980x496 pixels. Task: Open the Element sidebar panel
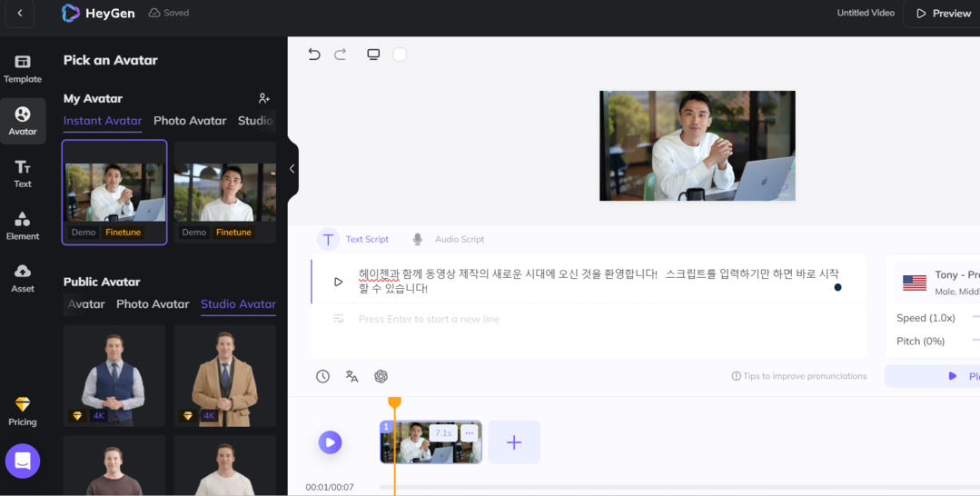[23, 226]
